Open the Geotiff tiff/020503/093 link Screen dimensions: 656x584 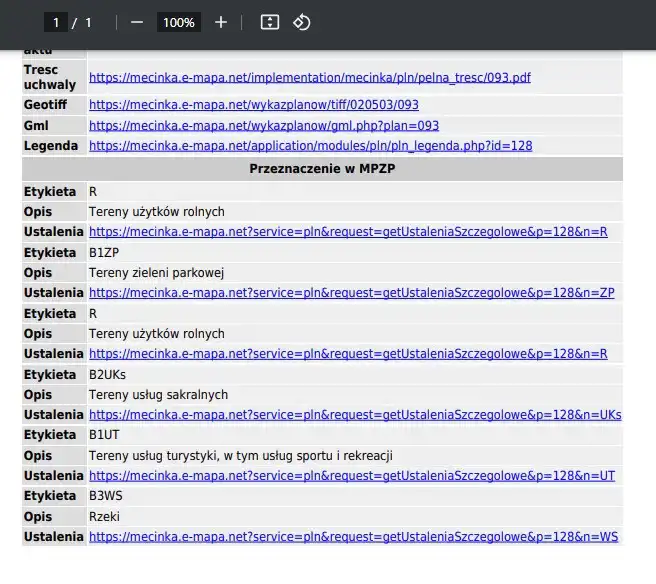tap(253, 105)
